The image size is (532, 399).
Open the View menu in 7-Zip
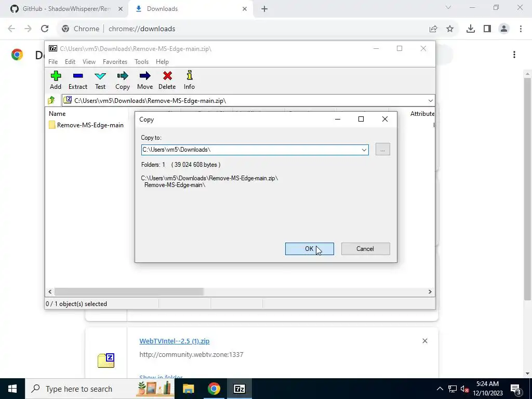(x=89, y=62)
